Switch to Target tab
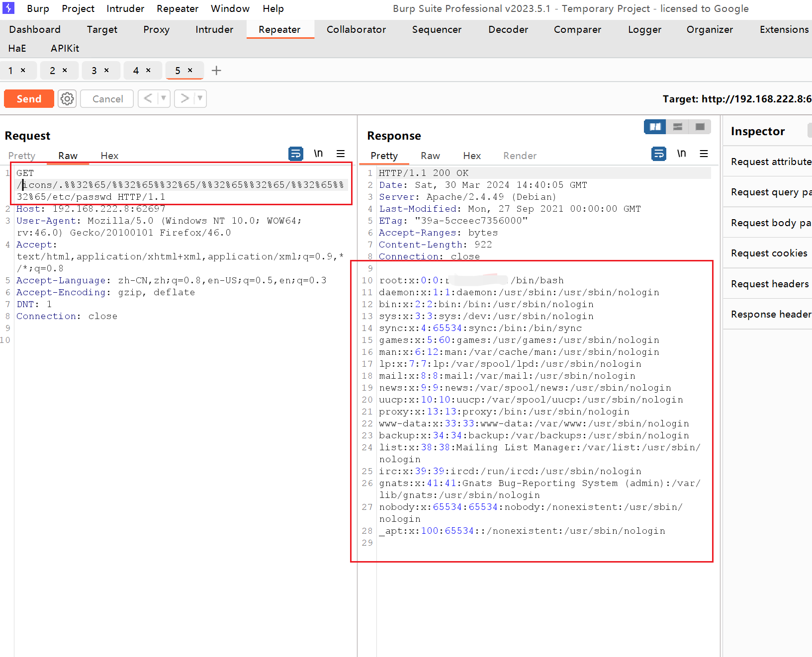Screen dimensions: 812x657 click(x=102, y=29)
